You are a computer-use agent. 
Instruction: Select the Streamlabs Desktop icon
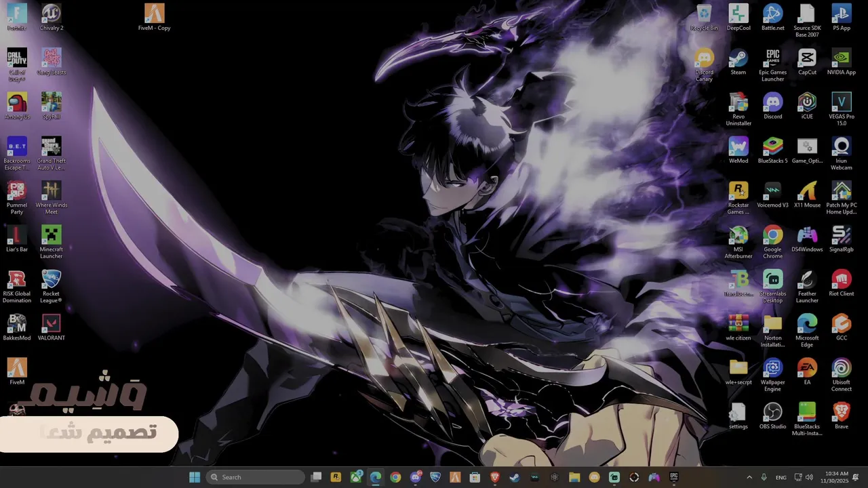(773, 286)
